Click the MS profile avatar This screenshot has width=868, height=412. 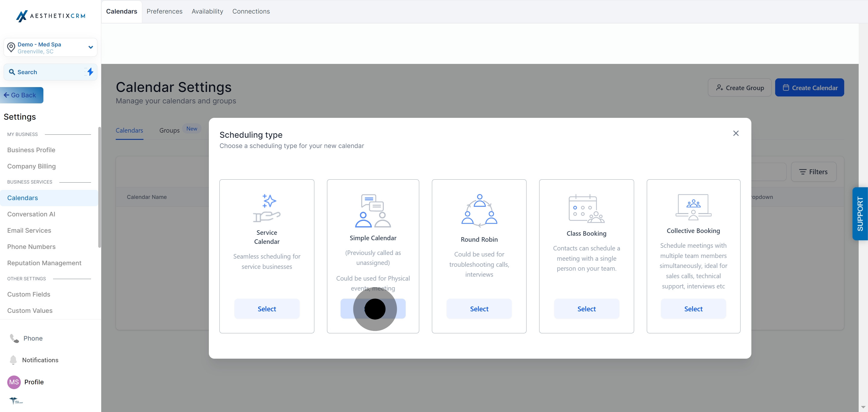(x=14, y=382)
